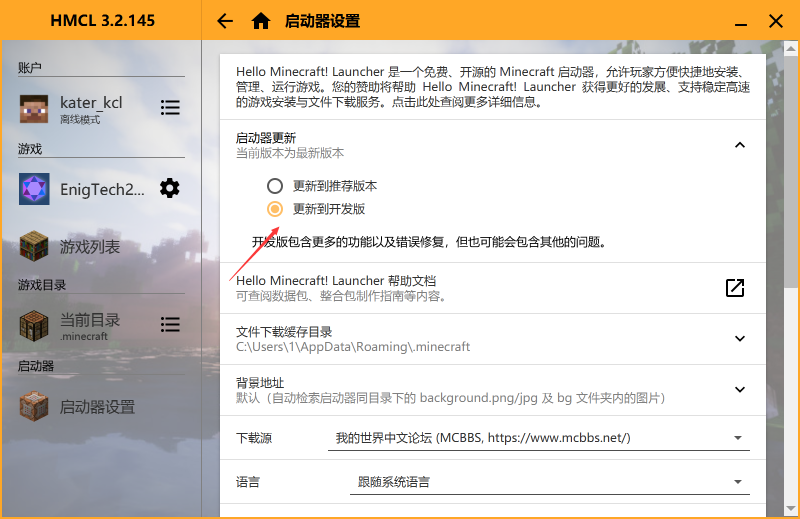Open game settings gear beside EnigTech2

(170, 188)
